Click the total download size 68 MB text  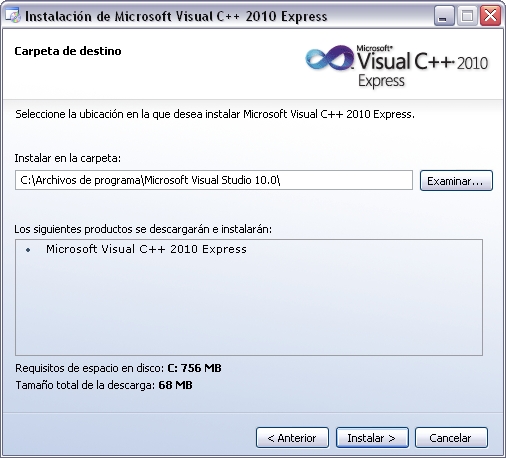click(175, 385)
